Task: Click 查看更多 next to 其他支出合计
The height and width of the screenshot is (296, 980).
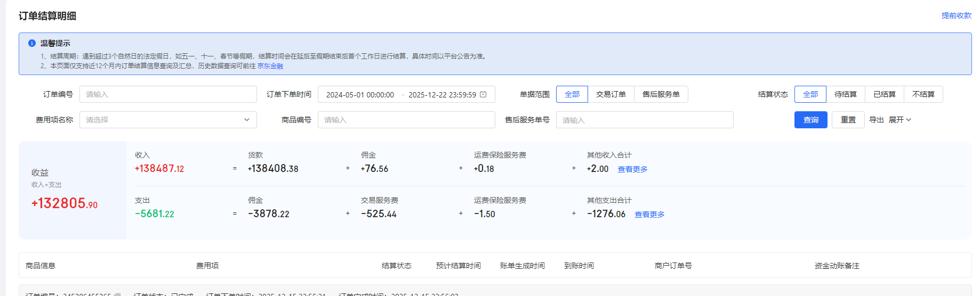Action: pyautogui.click(x=649, y=215)
